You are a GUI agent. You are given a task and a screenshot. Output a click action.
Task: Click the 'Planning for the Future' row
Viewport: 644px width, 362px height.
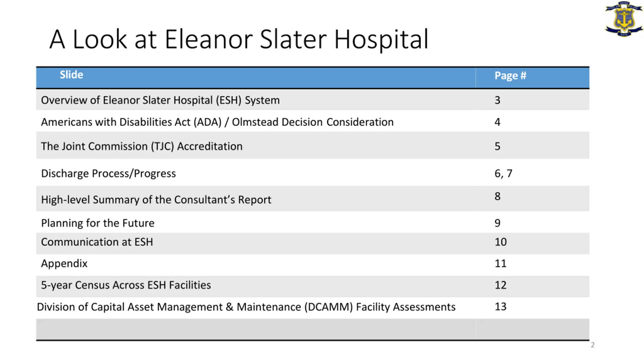coord(98,223)
